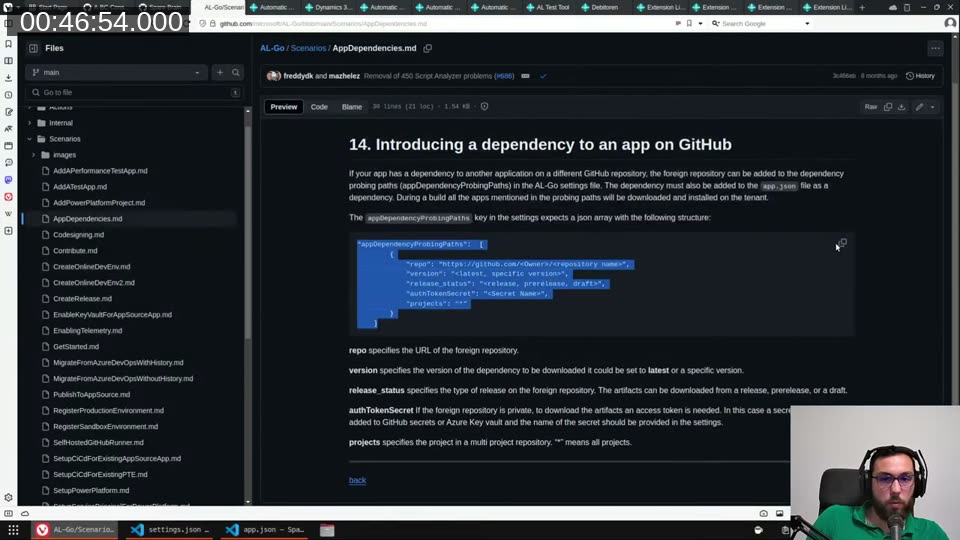
Task: Open PublishToAppSource.md in the file tree
Action: click(91, 394)
